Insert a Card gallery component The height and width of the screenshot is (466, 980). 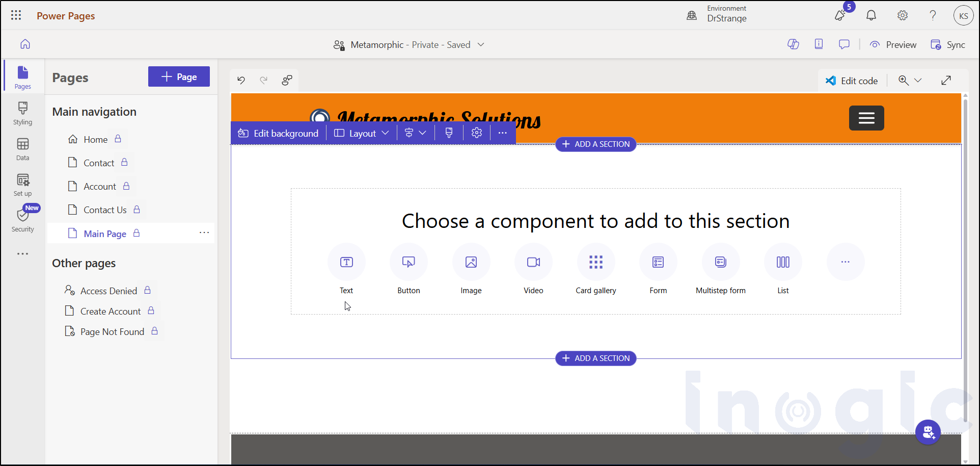595,263
